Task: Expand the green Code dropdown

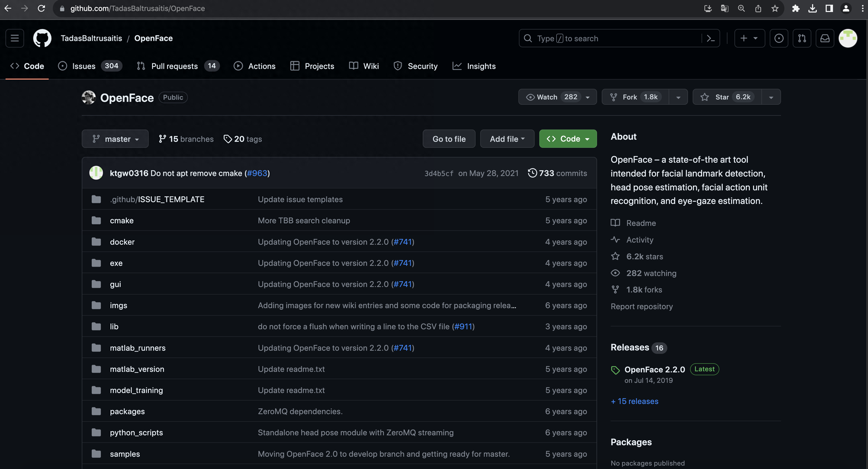Action: pos(568,139)
